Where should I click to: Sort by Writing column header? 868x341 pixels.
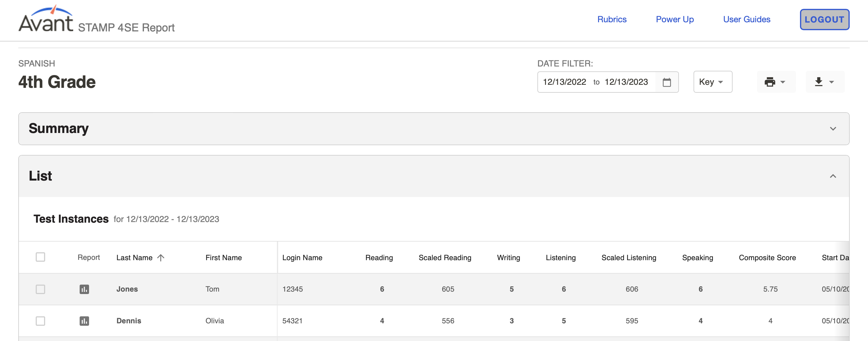508,257
